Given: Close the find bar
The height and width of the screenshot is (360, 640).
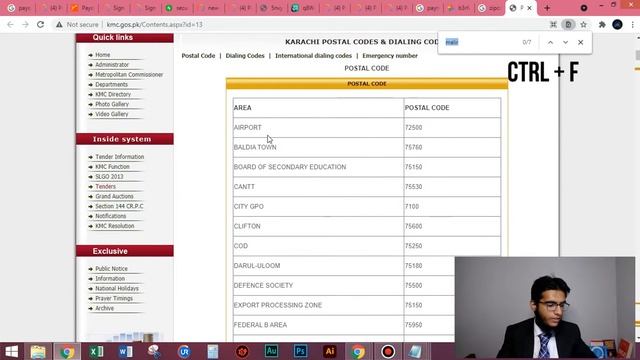Looking at the screenshot, I should coord(580,42).
